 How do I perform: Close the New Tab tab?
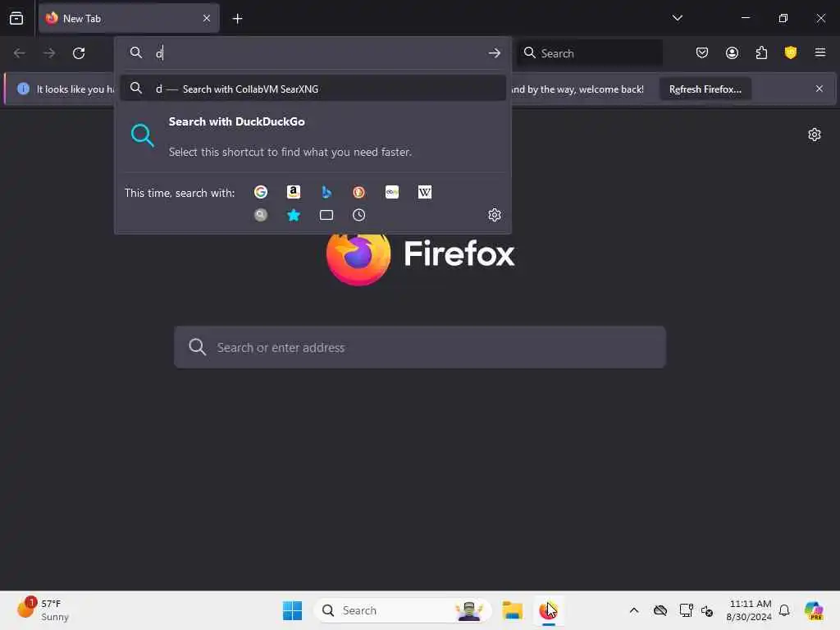pyautogui.click(x=206, y=18)
